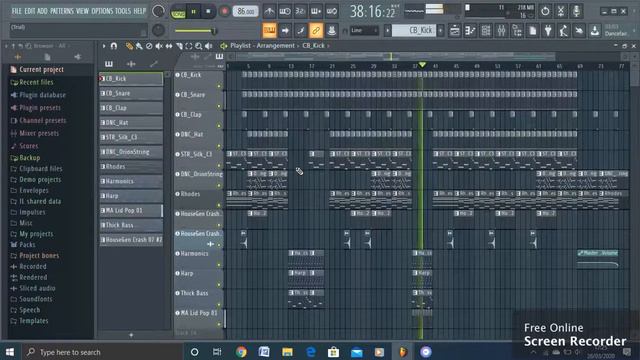The height and width of the screenshot is (360, 640).
Task: Click the 38:16:22 time display
Action: (373, 11)
